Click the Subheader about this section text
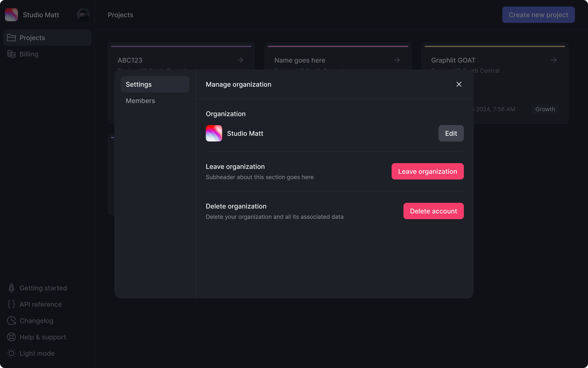This screenshot has width=588, height=368. 259,177
